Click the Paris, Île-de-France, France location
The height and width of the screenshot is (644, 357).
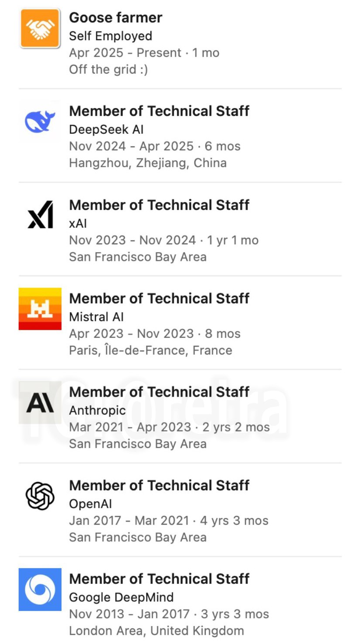[150, 351]
